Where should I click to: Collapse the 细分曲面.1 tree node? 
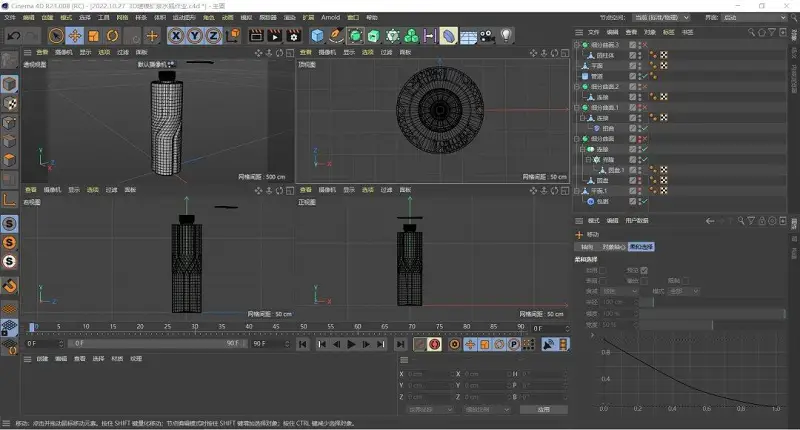coord(577,108)
